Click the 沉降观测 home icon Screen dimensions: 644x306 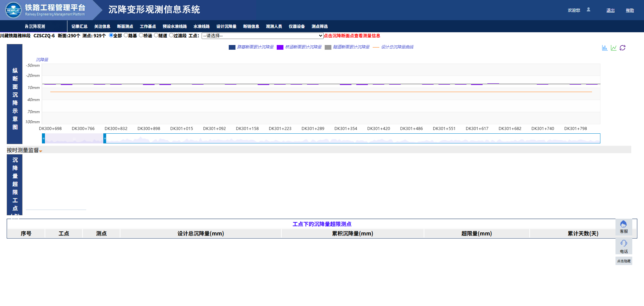[27, 26]
